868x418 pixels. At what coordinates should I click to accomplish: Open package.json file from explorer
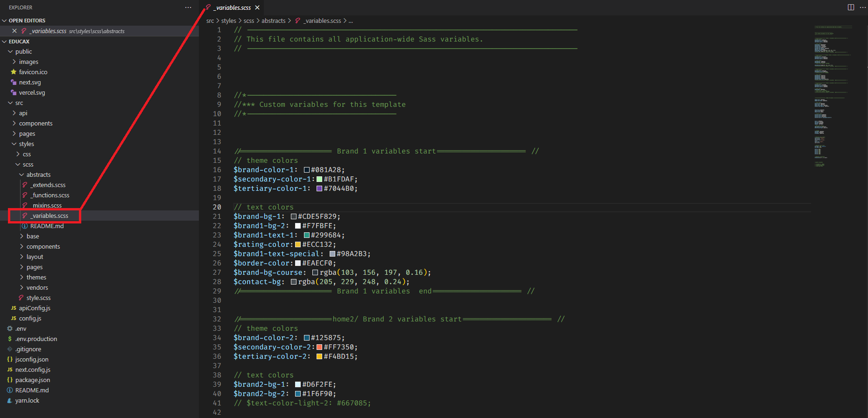pyautogui.click(x=32, y=380)
